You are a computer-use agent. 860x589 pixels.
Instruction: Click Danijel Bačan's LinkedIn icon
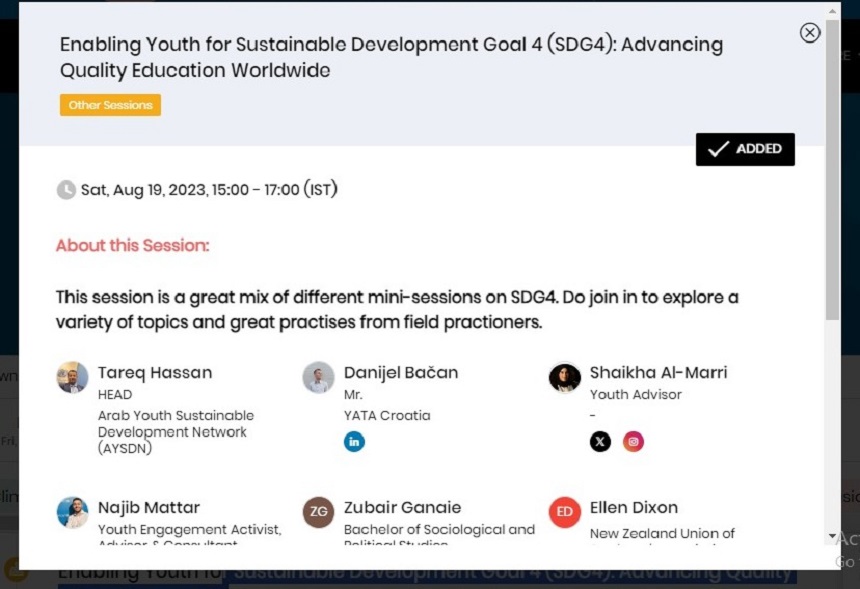354,441
